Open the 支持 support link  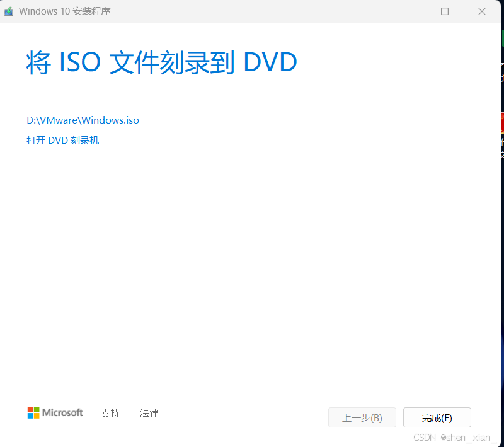(x=110, y=413)
